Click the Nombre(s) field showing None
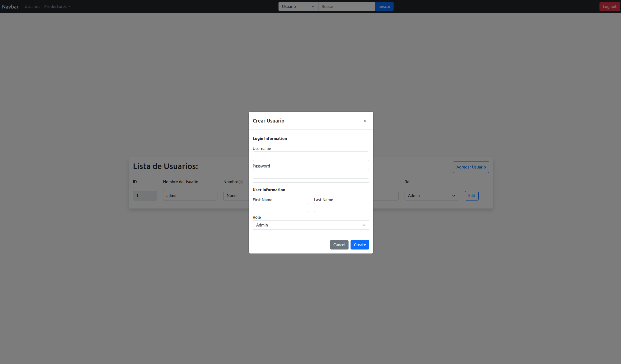 point(236,195)
